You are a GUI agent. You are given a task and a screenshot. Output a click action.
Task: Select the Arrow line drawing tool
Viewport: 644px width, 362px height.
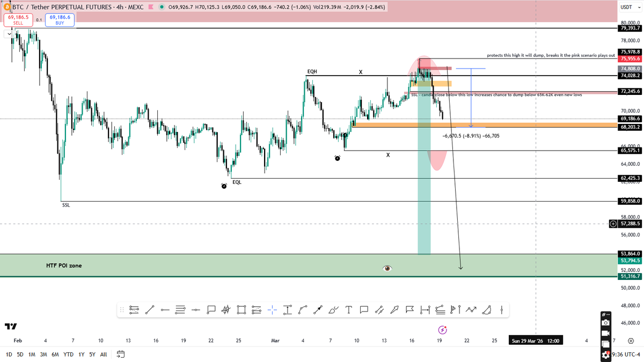319,309
